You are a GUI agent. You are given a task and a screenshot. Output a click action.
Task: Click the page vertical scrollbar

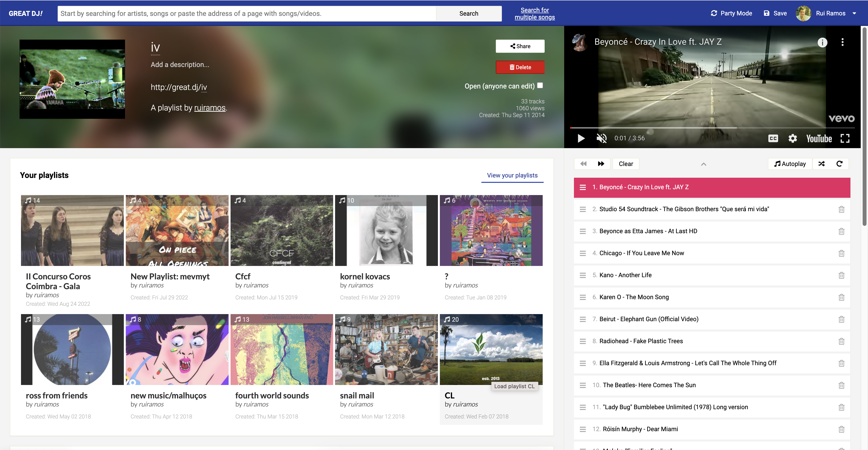tap(864, 127)
